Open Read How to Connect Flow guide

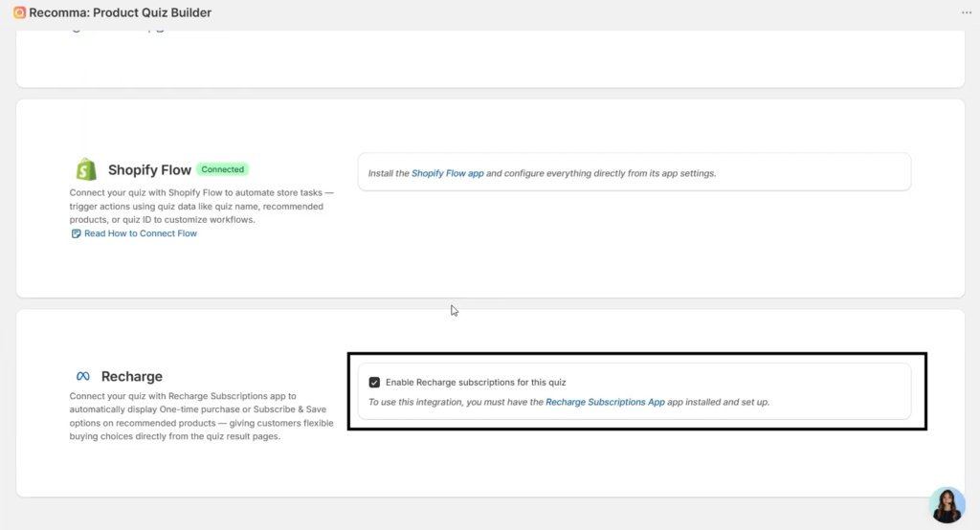[140, 233]
